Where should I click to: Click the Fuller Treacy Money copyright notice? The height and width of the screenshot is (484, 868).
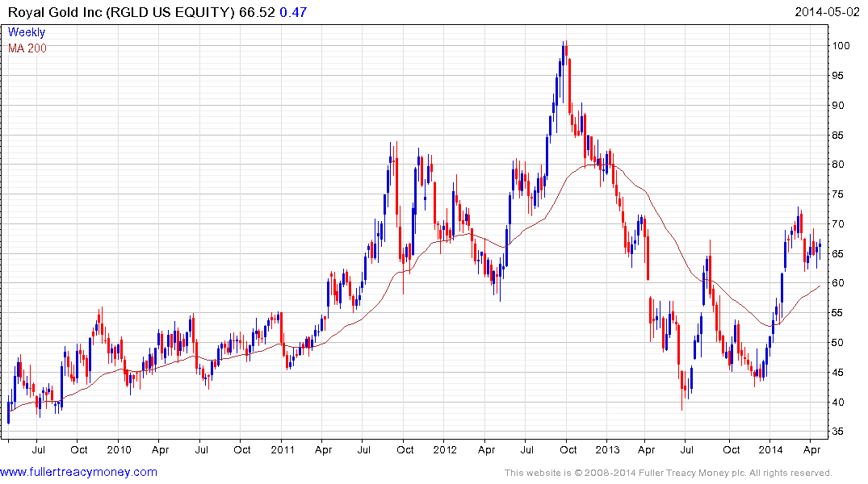point(669,473)
